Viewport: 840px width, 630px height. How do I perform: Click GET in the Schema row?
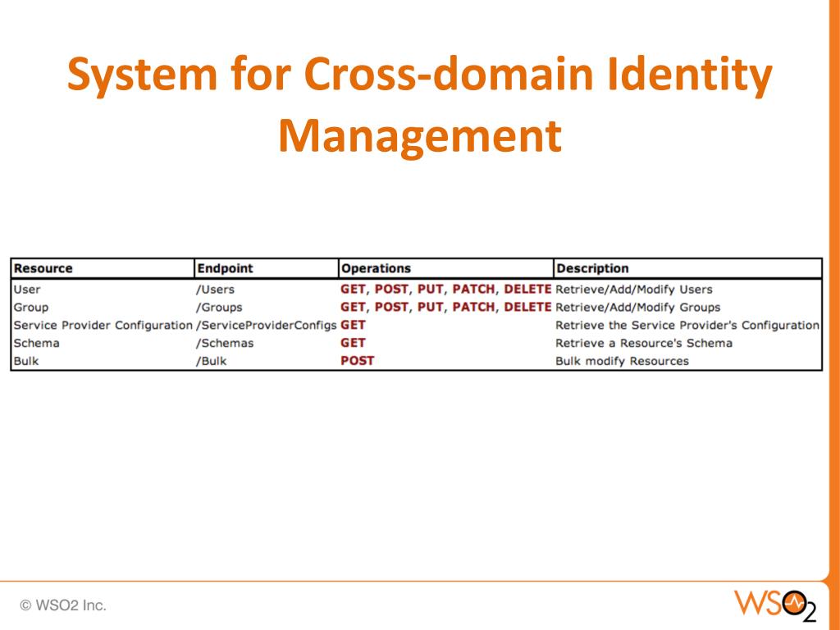pyautogui.click(x=353, y=343)
